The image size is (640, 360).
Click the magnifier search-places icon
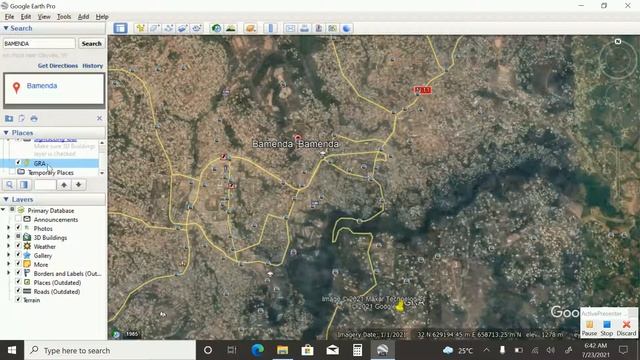tap(9, 185)
